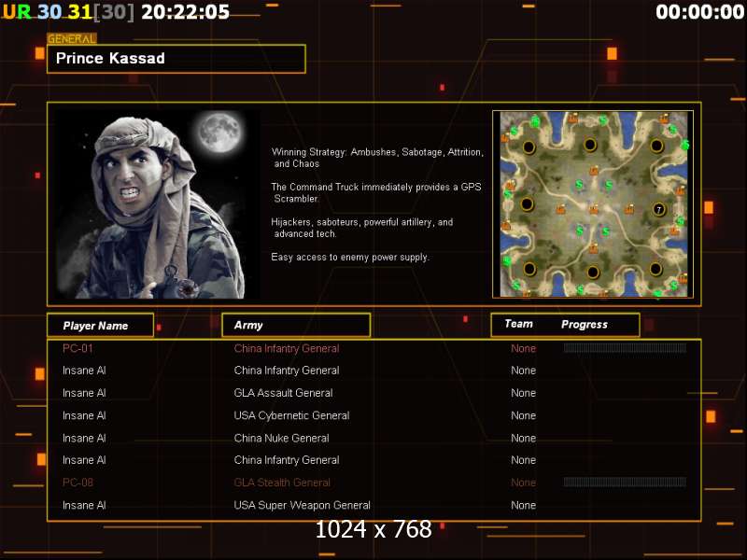Click the bottom-left corner start position circle
Screen dimensions: 747x560
tap(529, 269)
